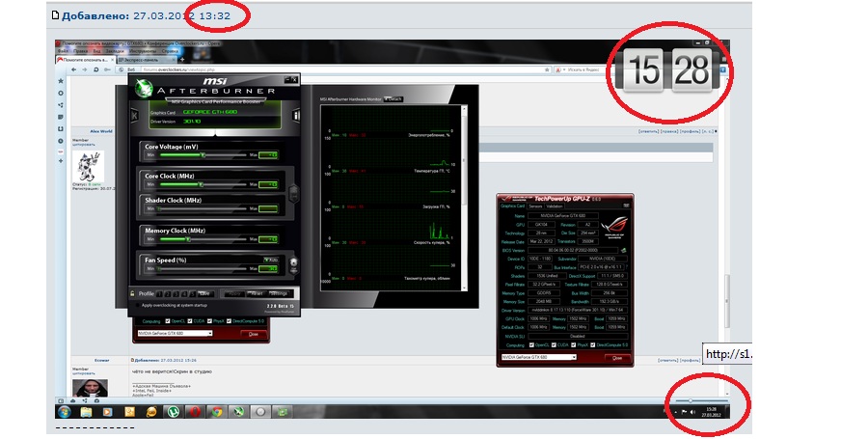Screen dimensions: 868x439
Task: Click the Opera taskbar icon
Action: click(x=195, y=412)
